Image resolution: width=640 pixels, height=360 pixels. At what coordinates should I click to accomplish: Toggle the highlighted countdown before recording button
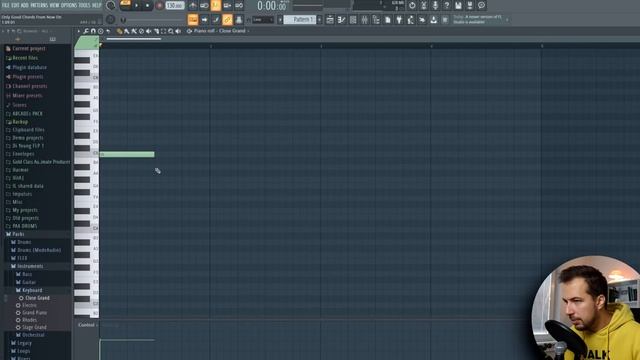click(216, 5)
